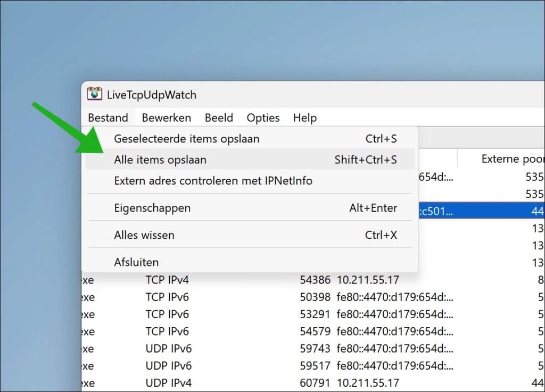Image resolution: width=545 pixels, height=392 pixels.
Task: Select UDP IPv6 cell in the 59743 row
Action: (x=169, y=348)
